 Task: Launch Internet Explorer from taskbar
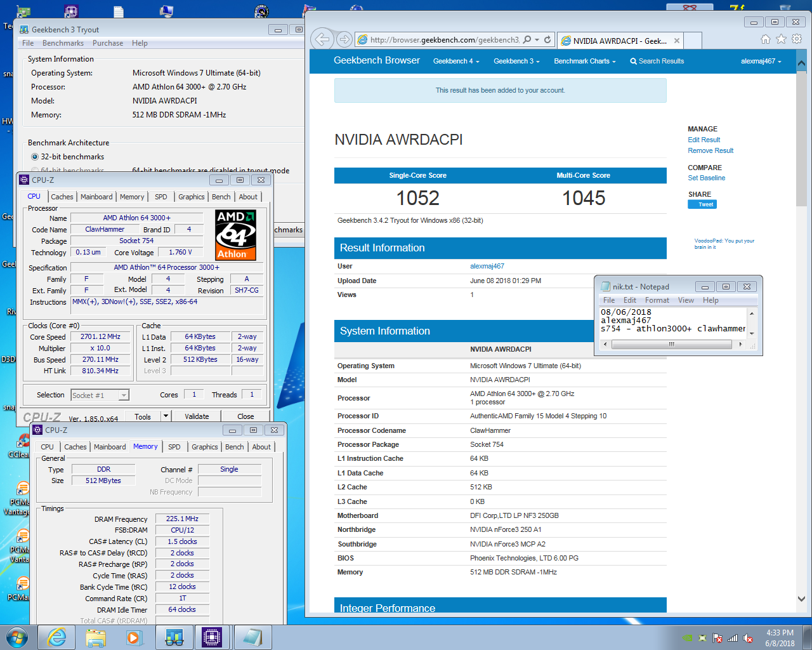click(x=56, y=637)
